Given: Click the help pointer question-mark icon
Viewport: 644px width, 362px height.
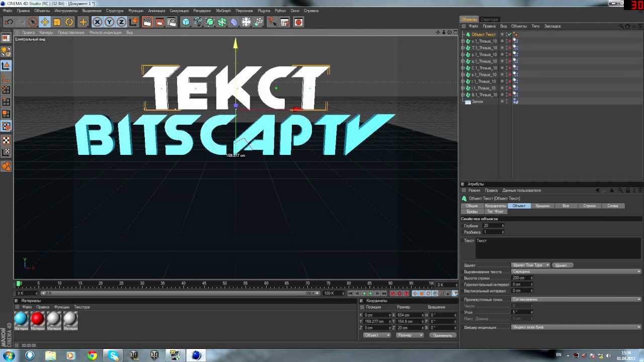Looking at the screenshot, I should coord(272,22).
